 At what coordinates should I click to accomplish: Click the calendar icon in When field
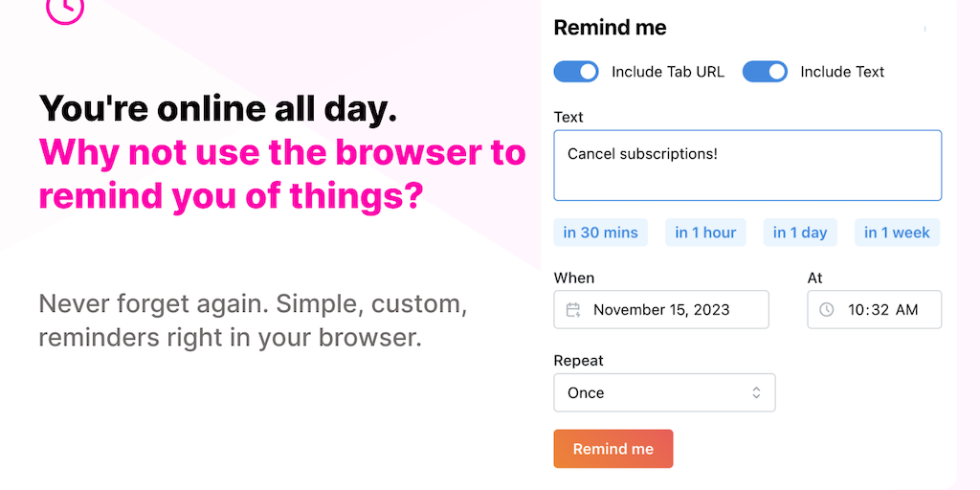(573, 310)
